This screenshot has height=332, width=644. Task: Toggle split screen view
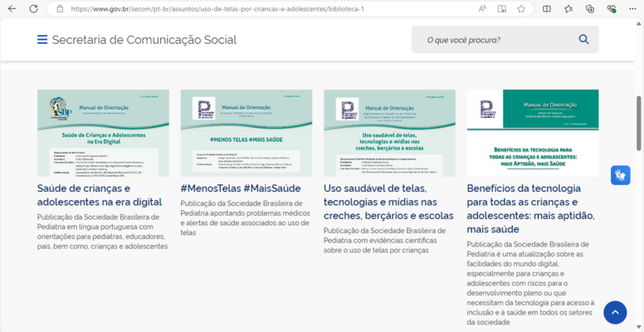click(547, 8)
